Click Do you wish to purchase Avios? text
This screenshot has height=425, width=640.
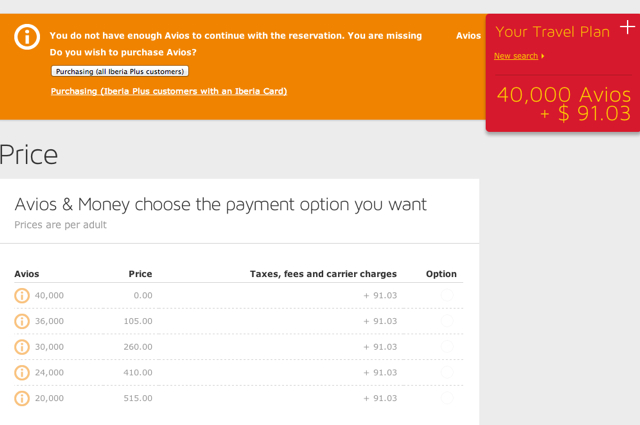(x=123, y=52)
